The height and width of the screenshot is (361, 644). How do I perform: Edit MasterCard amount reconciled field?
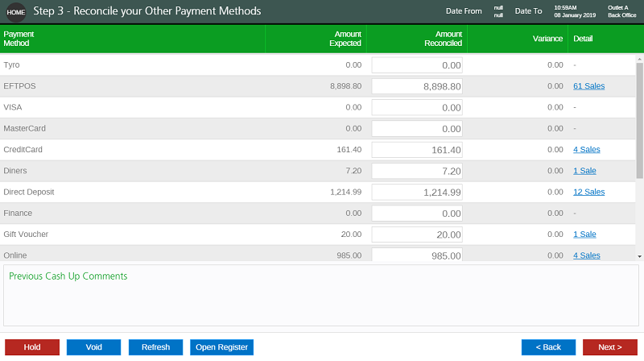pyautogui.click(x=417, y=129)
